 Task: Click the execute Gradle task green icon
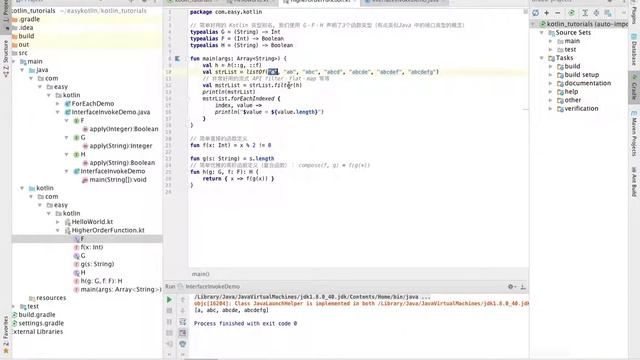(x=572, y=13)
